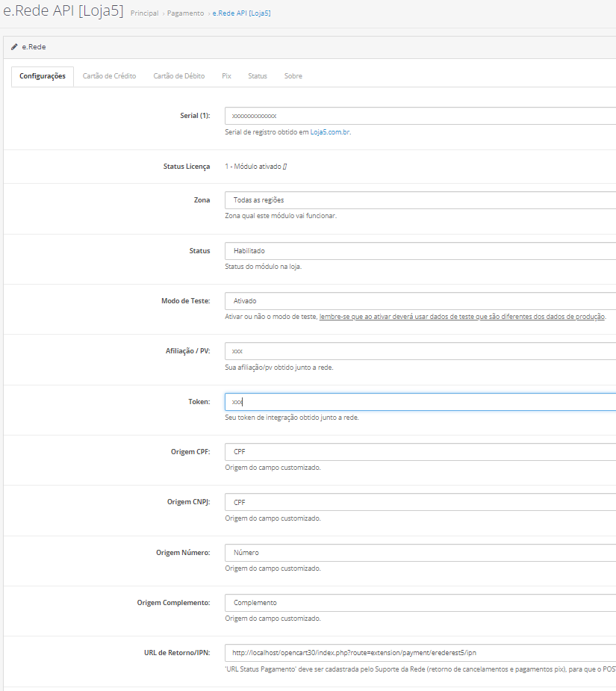Open the Origem Complemento dropdown
Viewport: 616px width, 691px height.
[420, 603]
